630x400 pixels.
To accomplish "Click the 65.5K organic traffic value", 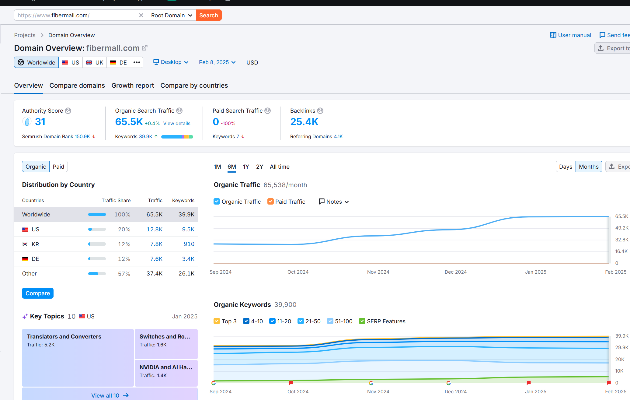I will [x=129, y=122].
